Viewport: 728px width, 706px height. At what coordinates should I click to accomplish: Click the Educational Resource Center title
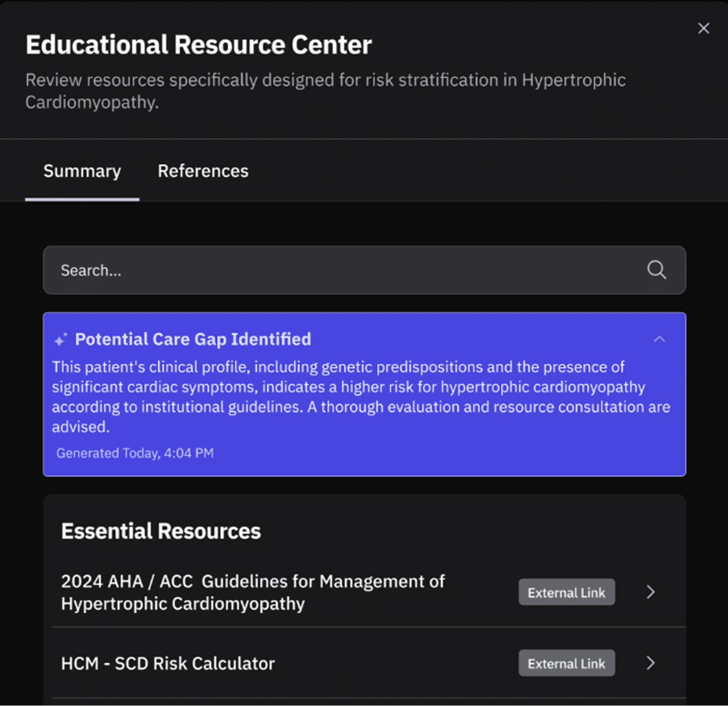click(198, 45)
